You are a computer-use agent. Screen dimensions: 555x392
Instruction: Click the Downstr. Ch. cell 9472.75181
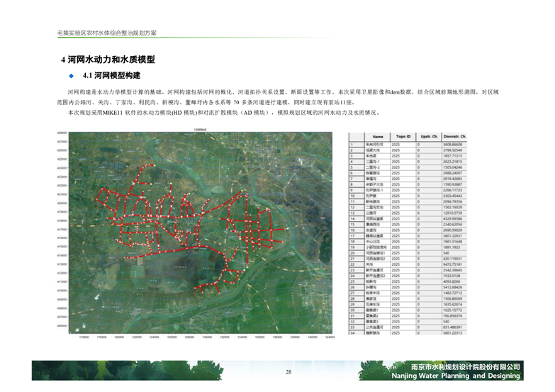point(456,264)
